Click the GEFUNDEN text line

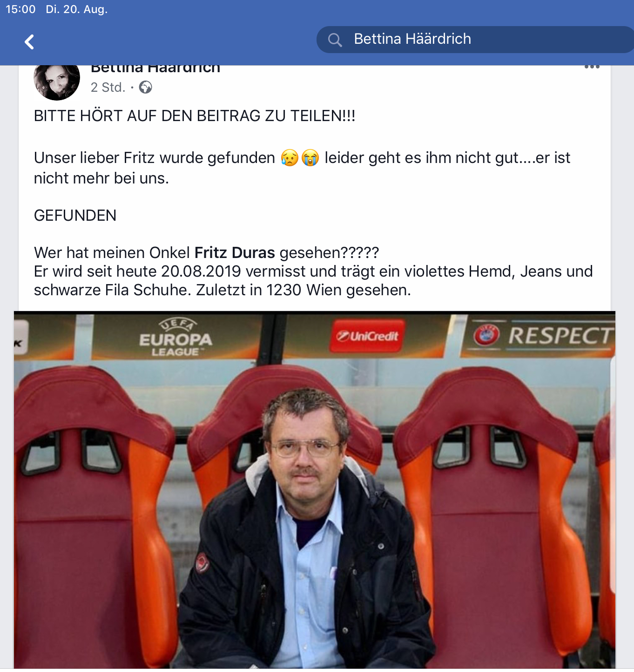click(x=75, y=216)
